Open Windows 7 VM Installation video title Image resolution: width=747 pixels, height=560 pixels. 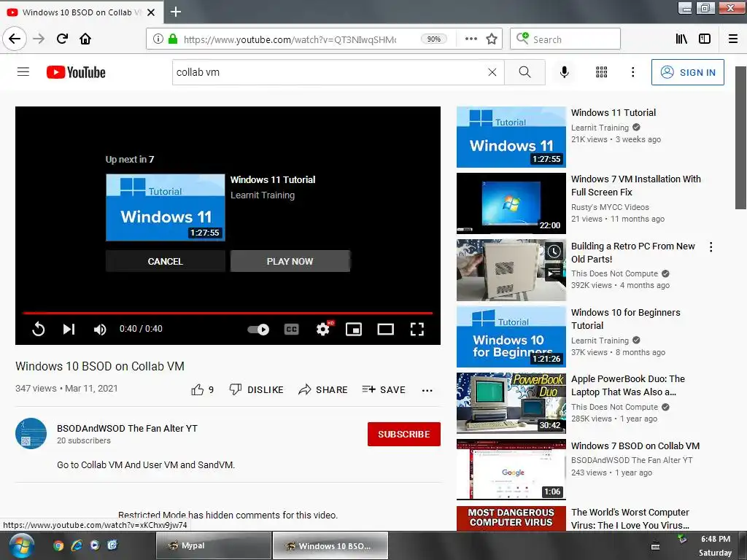[636, 185]
